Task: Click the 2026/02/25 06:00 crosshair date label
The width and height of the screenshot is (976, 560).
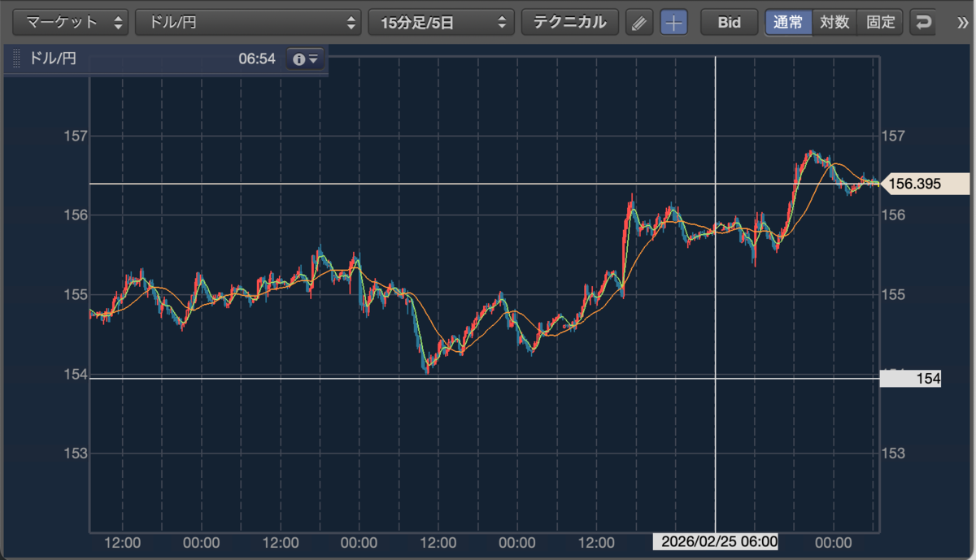Action: click(x=716, y=541)
